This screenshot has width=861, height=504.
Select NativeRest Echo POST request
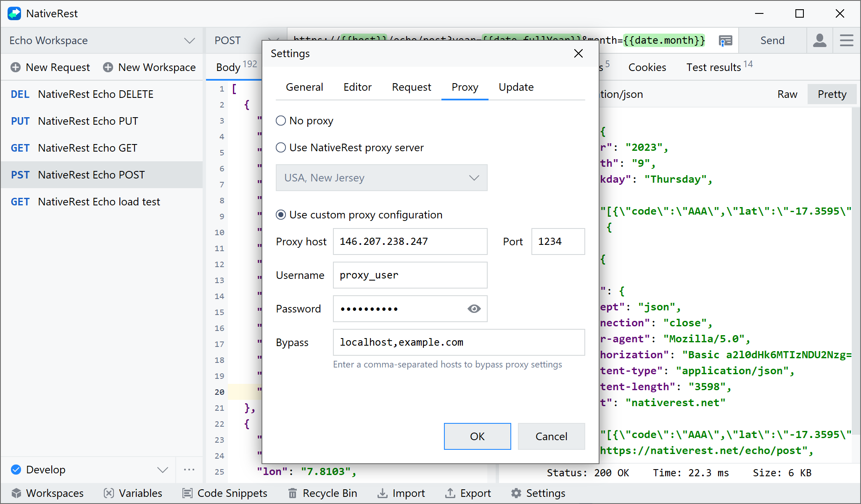click(102, 175)
